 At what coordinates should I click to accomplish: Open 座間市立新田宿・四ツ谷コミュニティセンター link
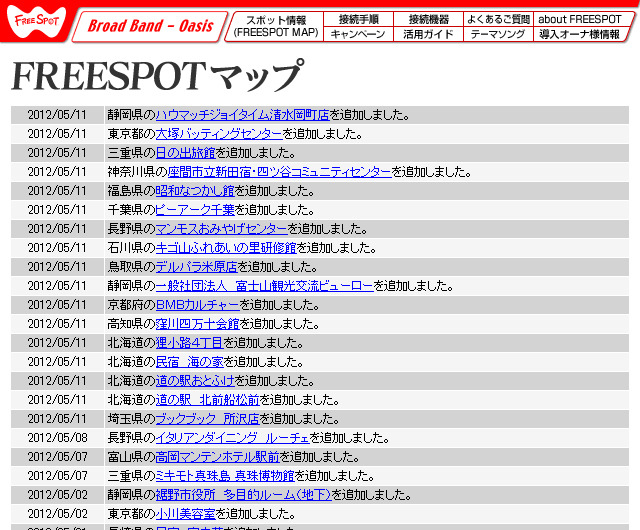click(280, 172)
